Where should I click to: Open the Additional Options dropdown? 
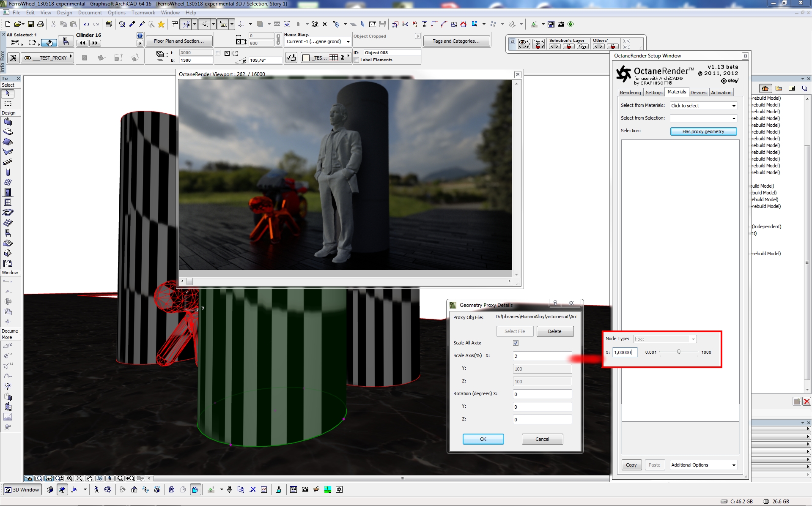click(x=703, y=465)
